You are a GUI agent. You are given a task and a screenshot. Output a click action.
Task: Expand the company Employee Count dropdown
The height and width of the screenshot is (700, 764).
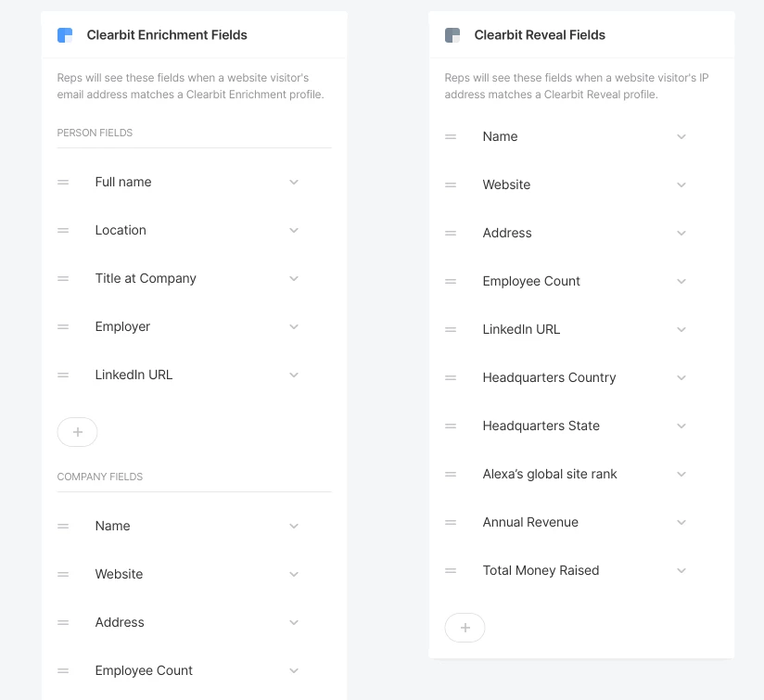click(294, 670)
